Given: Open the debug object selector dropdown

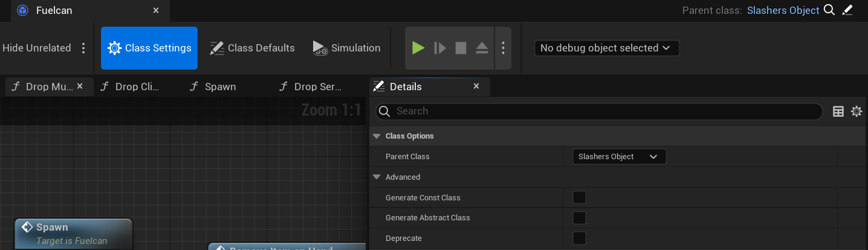Looking at the screenshot, I should (607, 48).
